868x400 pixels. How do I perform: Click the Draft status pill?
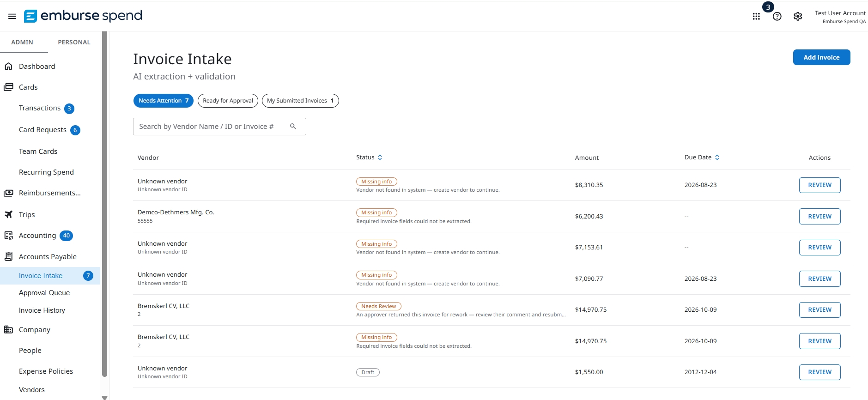(368, 372)
